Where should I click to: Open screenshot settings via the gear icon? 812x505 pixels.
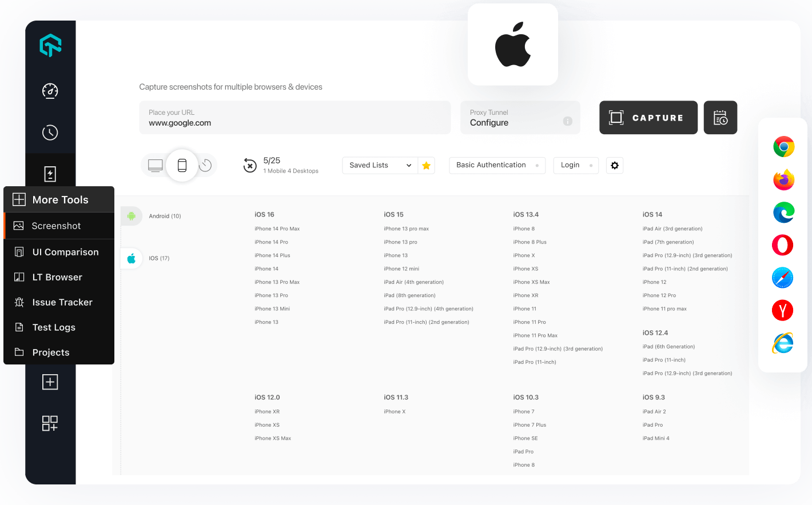[615, 165]
